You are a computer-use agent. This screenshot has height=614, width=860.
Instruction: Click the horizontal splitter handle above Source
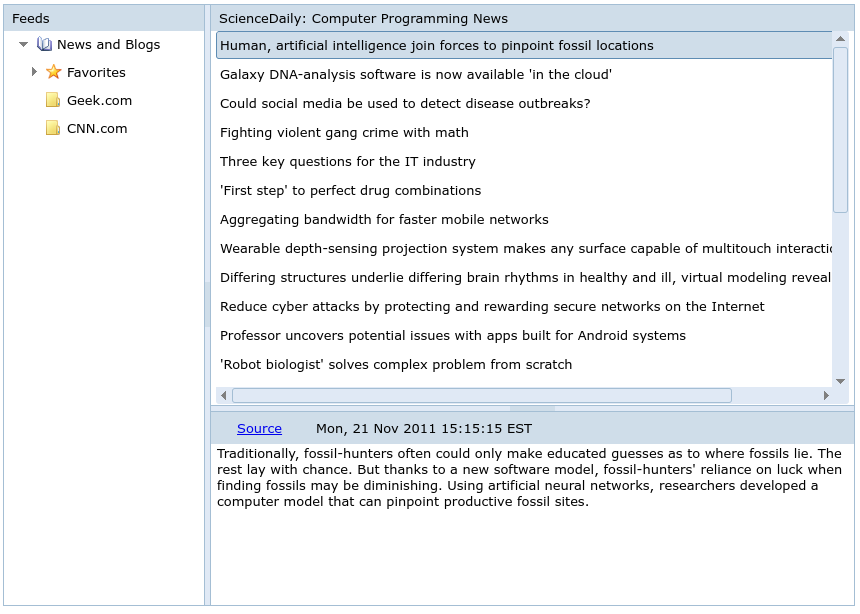(532, 408)
